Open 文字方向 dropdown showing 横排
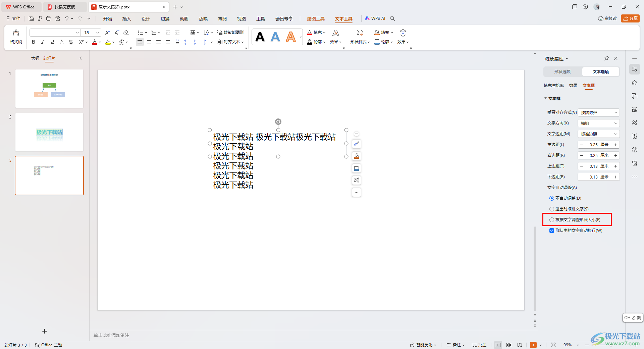The height and width of the screenshot is (349, 644). [x=599, y=123]
